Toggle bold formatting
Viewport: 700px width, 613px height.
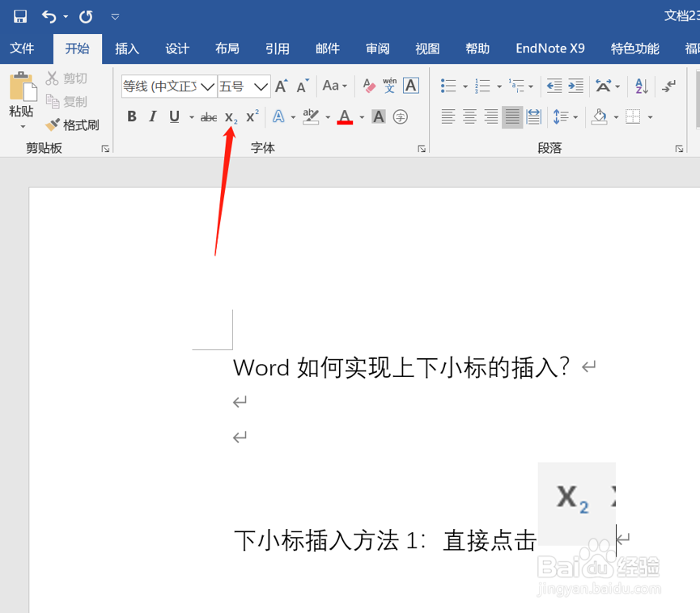click(x=131, y=116)
